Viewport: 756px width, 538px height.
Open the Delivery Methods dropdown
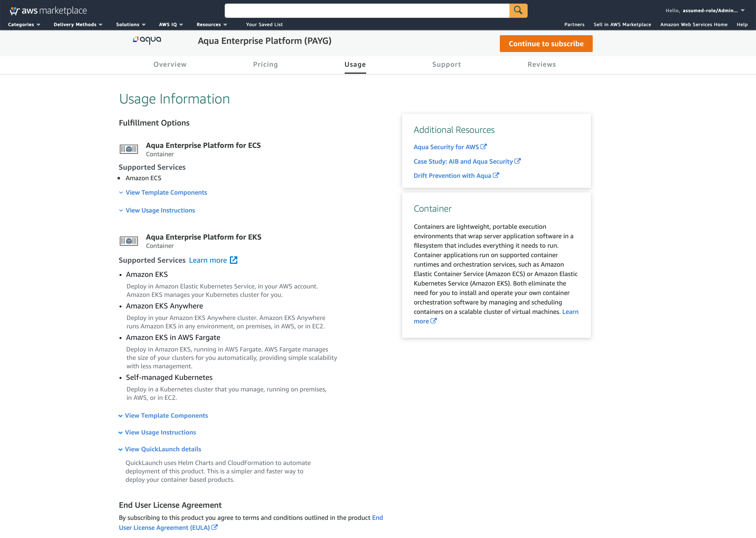point(78,24)
